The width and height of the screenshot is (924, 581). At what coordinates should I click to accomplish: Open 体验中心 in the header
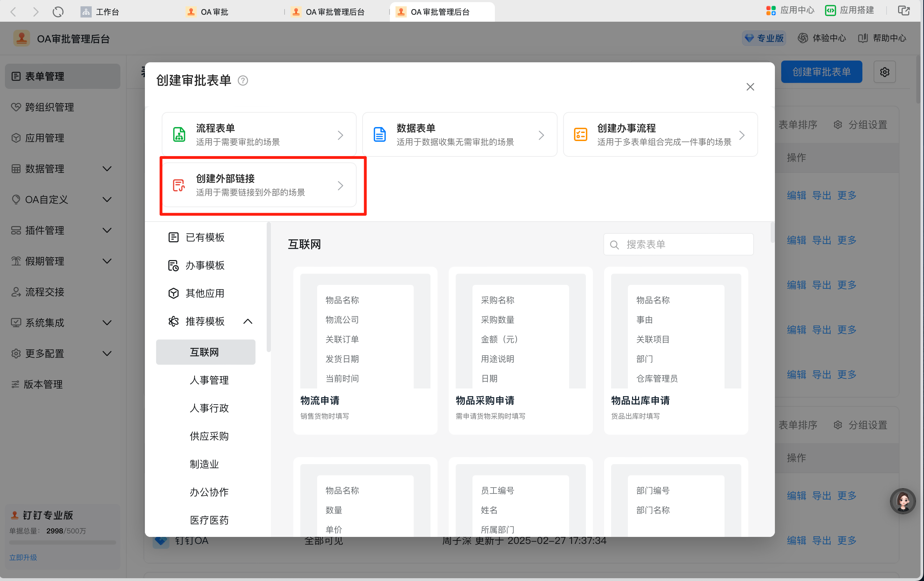pyautogui.click(x=821, y=38)
